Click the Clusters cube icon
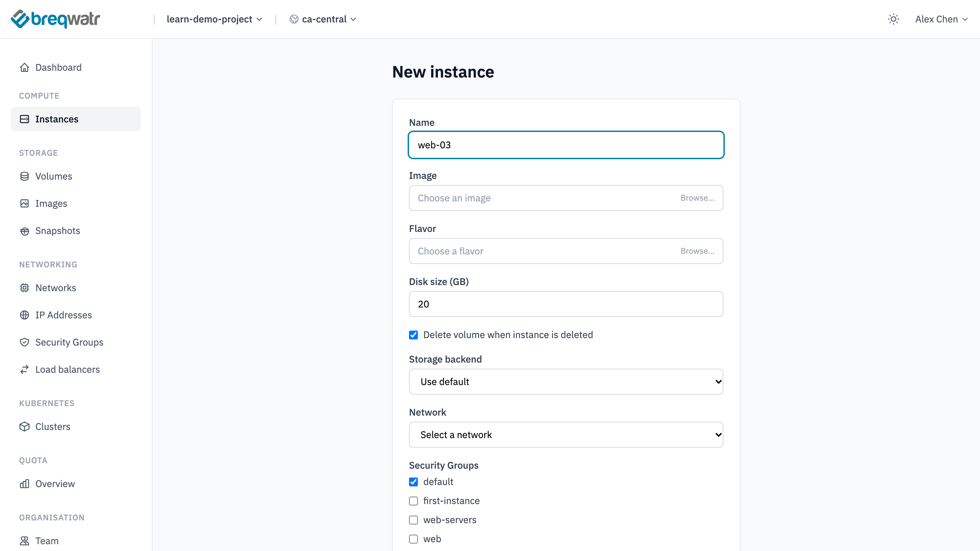 [24, 427]
